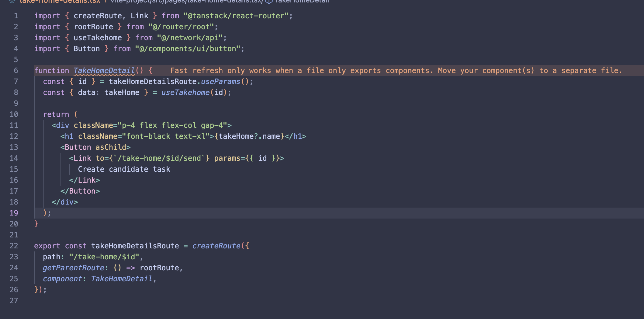Click the "p-4 flex flex-col gap-4" class string
Viewport: 644px width, 319px height.
coord(172,125)
